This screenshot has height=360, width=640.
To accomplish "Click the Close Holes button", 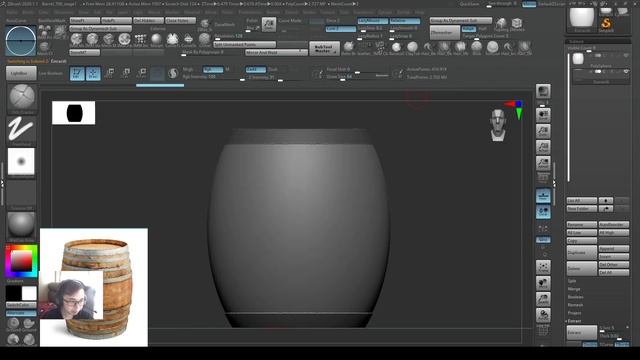I will point(180,20).
